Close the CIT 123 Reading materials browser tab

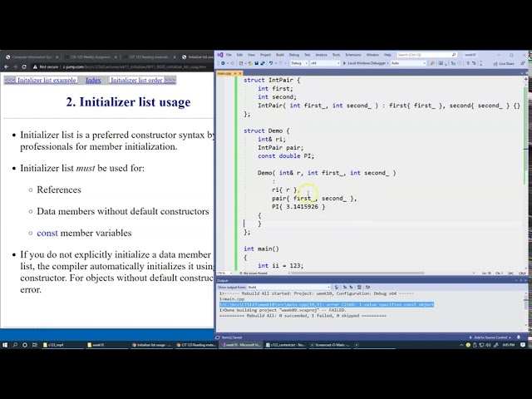[x=175, y=57]
